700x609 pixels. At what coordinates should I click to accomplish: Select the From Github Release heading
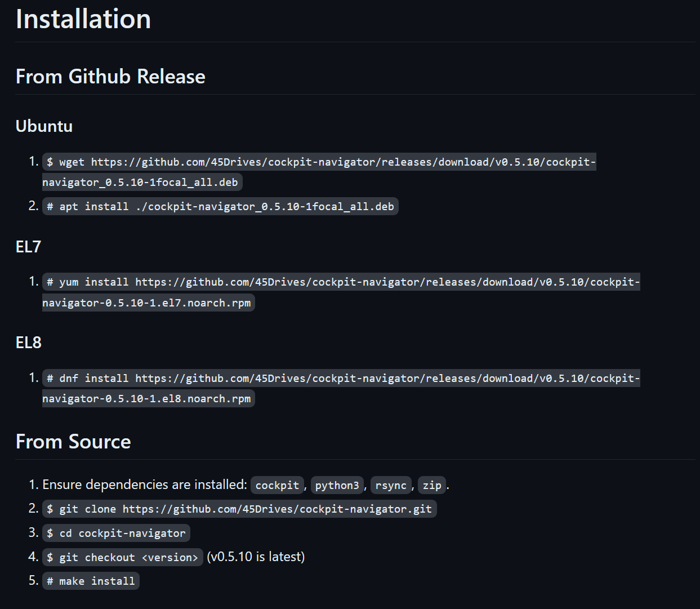[x=110, y=77]
